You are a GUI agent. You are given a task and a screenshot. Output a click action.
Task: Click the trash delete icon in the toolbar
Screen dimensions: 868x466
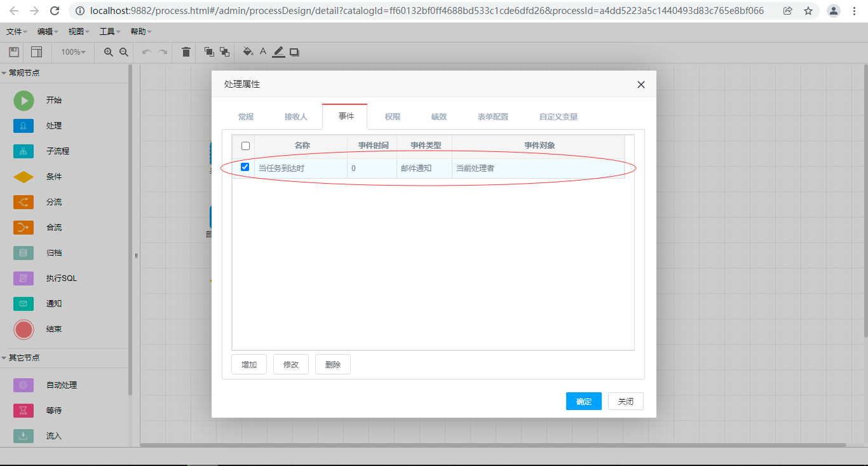point(186,52)
